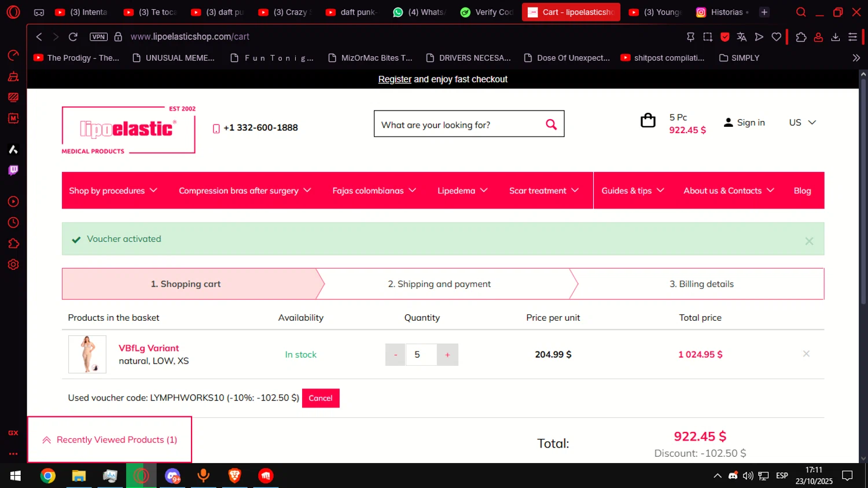
Task: Expand the Shop by procedures menu
Action: [x=113, y=190]
